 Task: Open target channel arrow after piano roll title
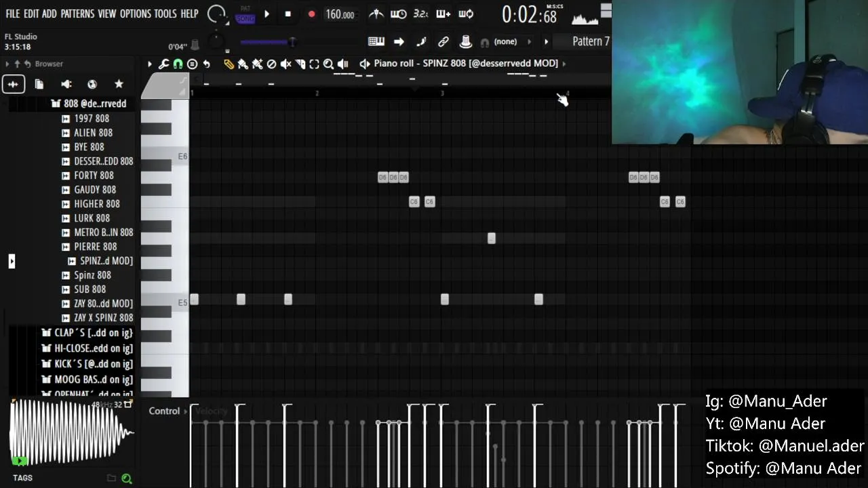click(x=564, y=63)
